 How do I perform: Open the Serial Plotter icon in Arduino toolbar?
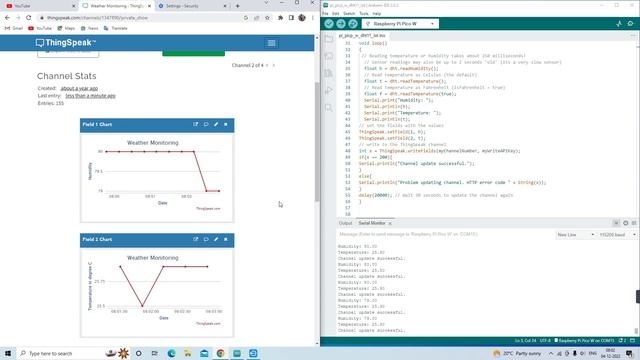619,24
